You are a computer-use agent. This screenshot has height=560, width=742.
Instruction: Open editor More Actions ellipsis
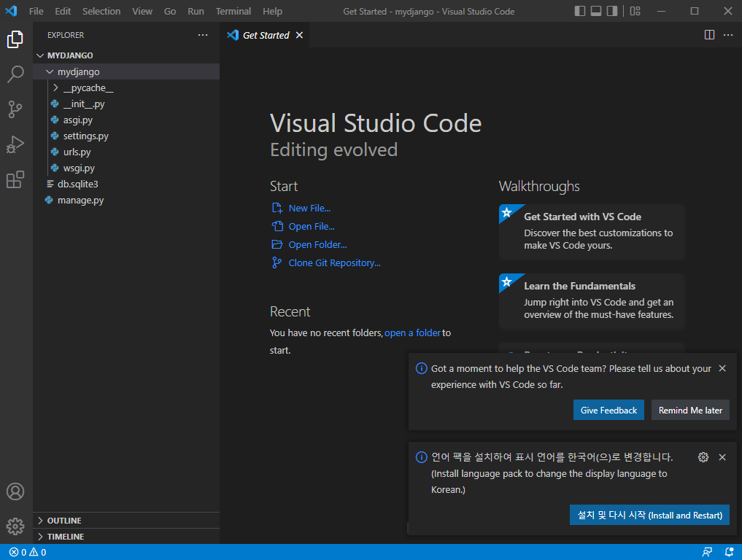pos(728,34)
